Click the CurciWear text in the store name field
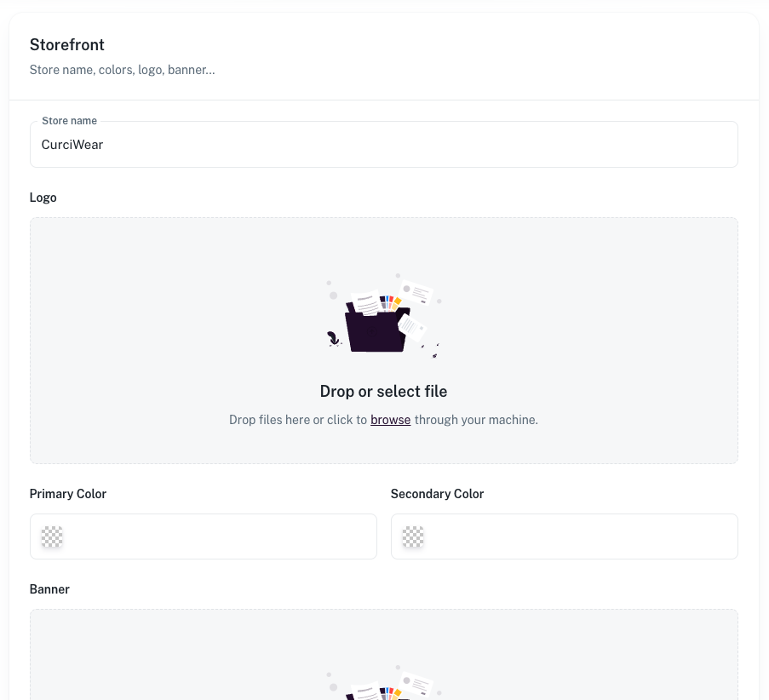The height and width of the screenshot is (700, 769). tap(72, 145)
